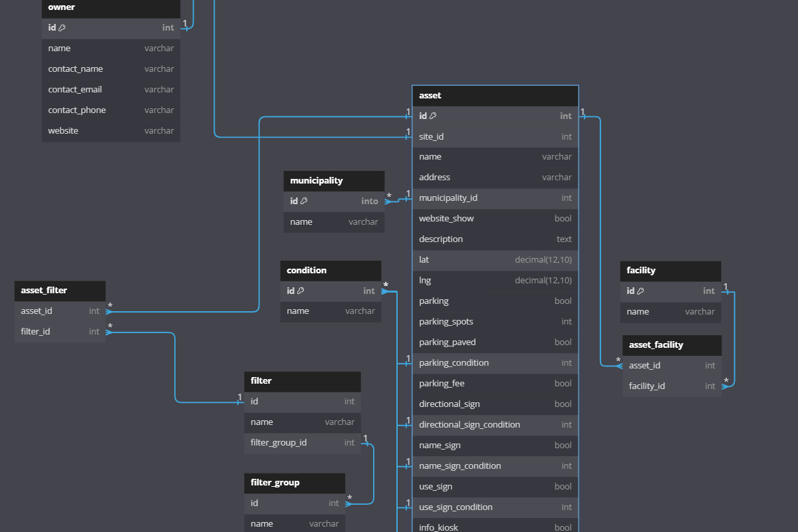Click the filter name field
Viewport: 798px width, 532px height.
[x=303, y=423]
